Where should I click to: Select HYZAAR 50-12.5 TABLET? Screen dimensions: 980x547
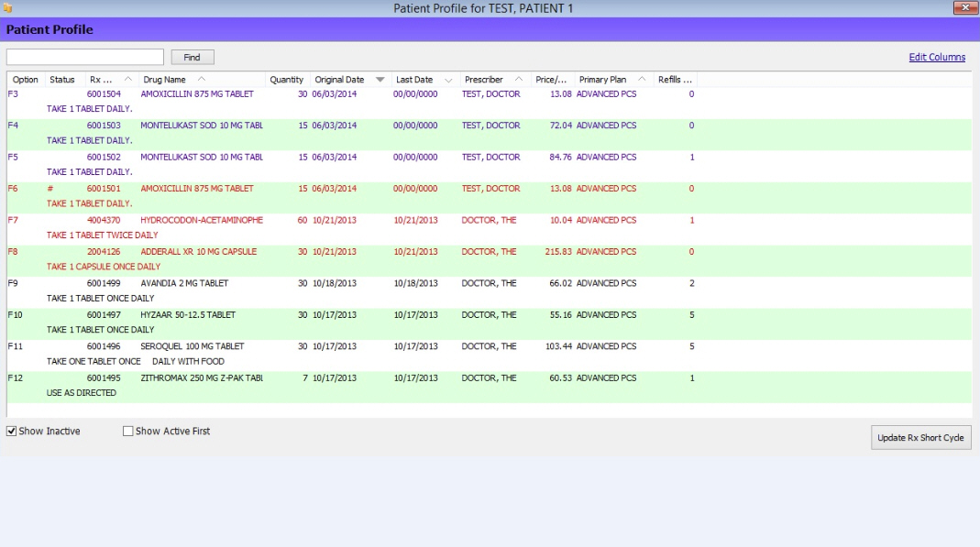pyautogui.click(x=188, y=315)
